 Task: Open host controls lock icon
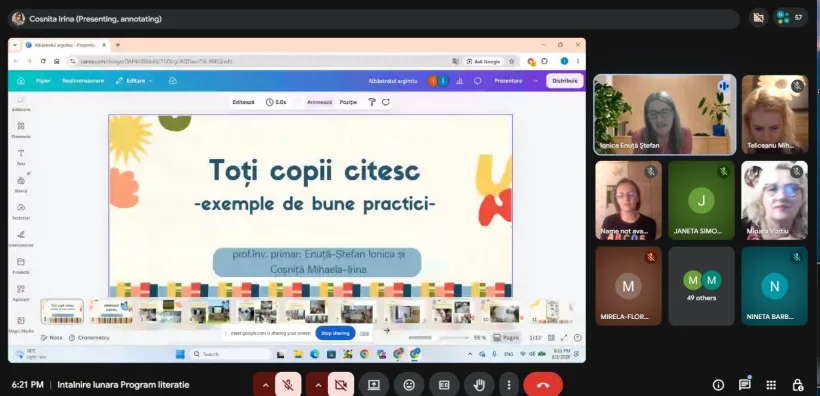pyautogui.click(x=798, y=385)
